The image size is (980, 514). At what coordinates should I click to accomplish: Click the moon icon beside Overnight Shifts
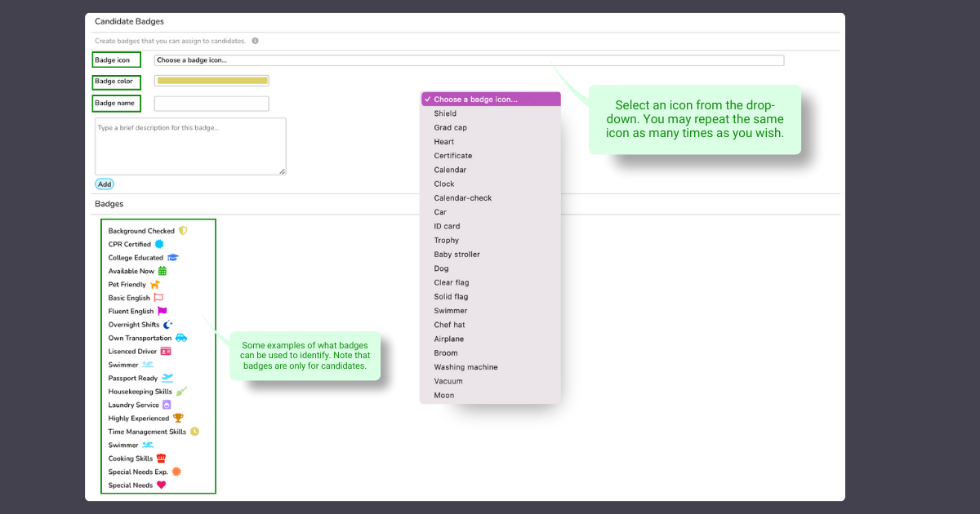pos(168,325)
